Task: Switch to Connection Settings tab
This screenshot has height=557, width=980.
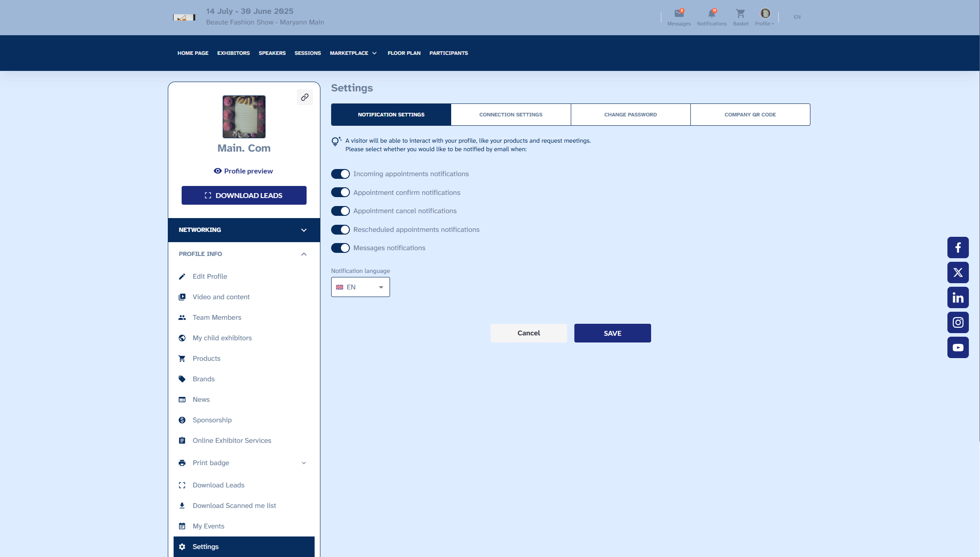Action: click(511, 115)
